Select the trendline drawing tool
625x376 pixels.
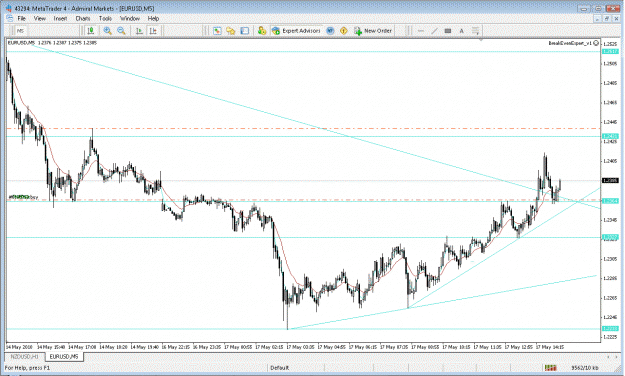coord(434,31)
